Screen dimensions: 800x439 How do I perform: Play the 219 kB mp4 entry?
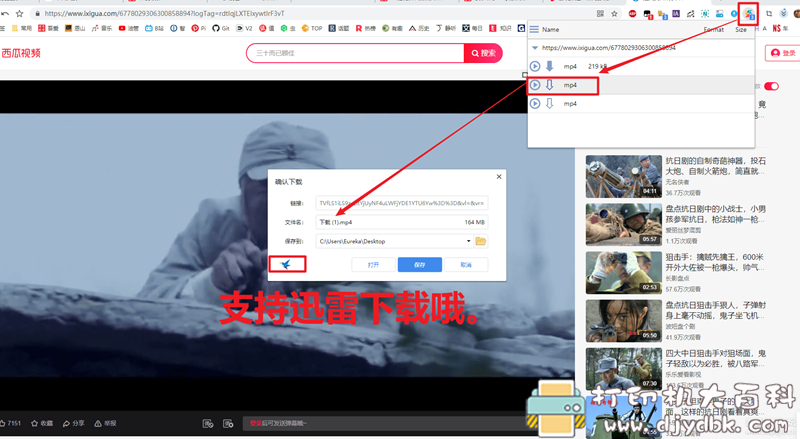pyautogui.click(x=535, y=66)
